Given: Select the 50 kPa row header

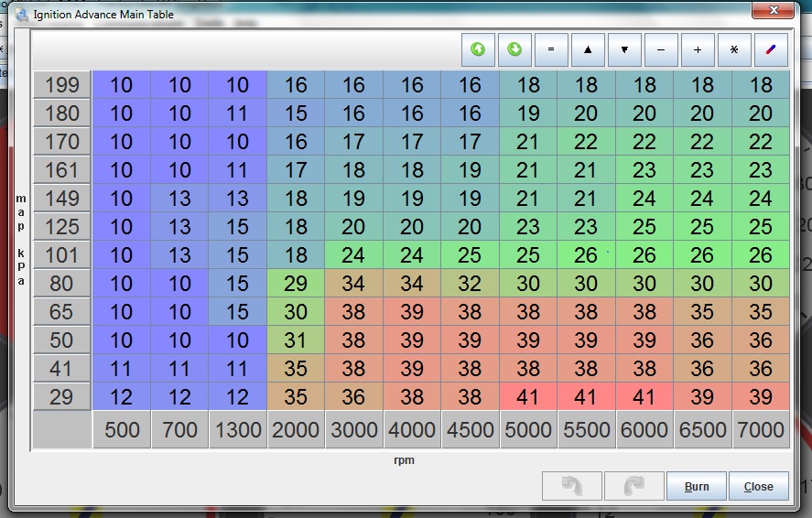Looking at the screenshot, I should click(x=62, y=340).
